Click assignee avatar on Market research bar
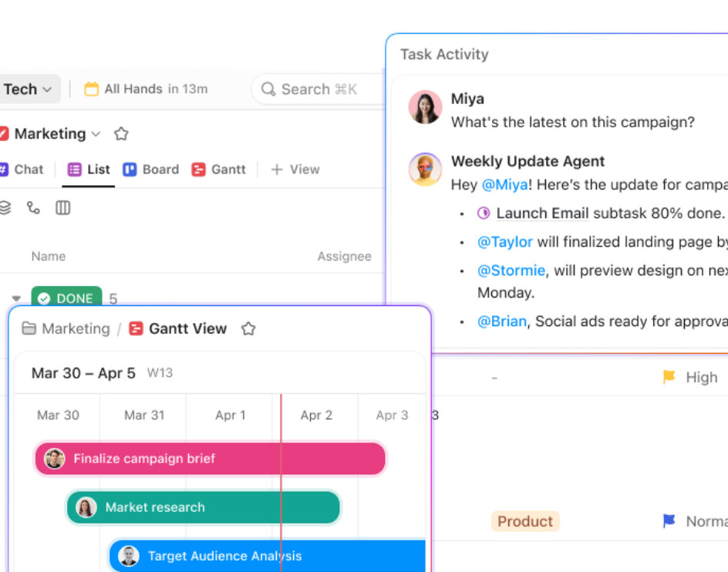This screenshot has height=572, width=728. point(86,507)
